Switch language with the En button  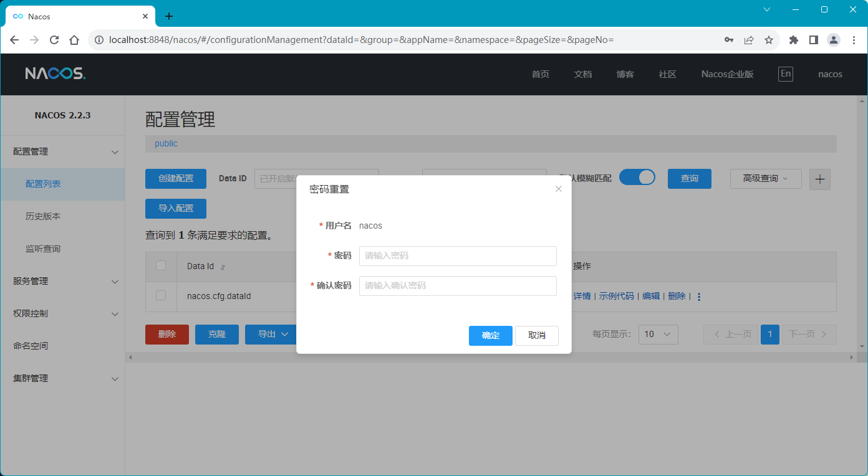[786, 74]
